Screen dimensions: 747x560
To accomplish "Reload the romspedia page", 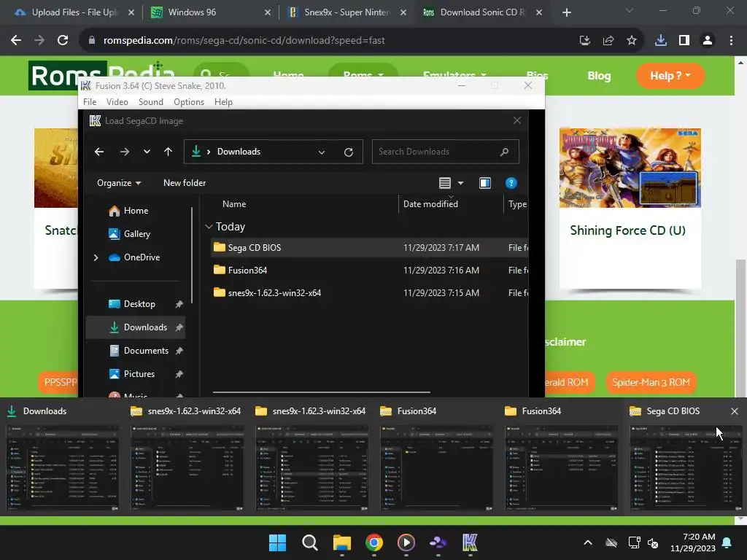I will click(63, 41).
